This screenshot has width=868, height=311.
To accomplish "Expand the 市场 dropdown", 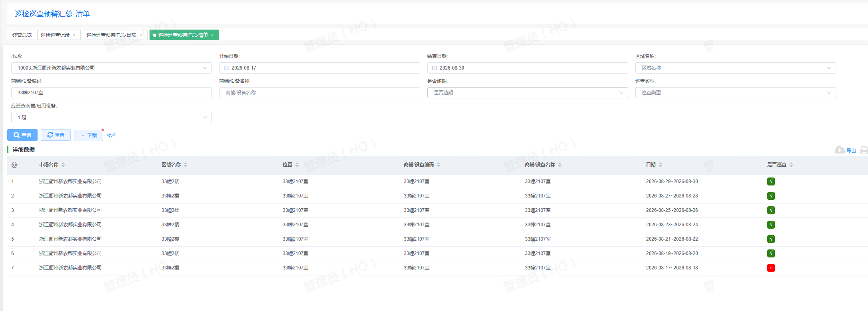I will pos(112,68).
